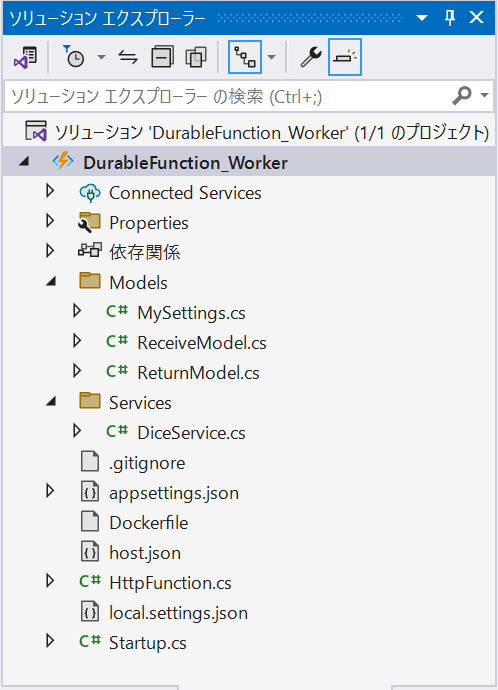Image resolution: width=498 pixels, height=690 pixels.
Task: Expand ReceiveModel.cs
Action: pyautogui.click(x=77, y=341)
